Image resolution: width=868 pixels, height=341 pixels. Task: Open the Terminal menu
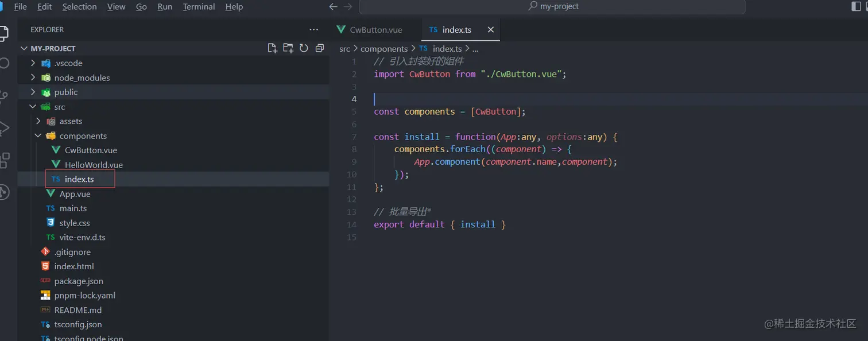point(199,7)
